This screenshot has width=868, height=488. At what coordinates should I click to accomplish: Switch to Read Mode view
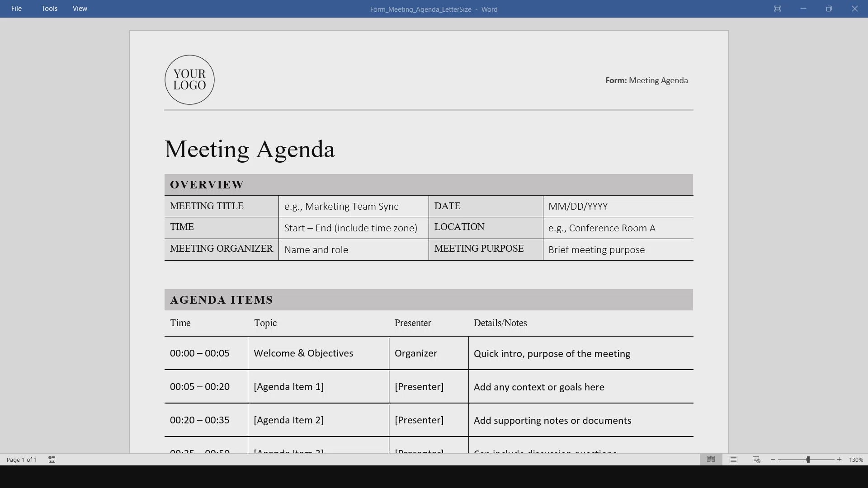click(x=711, y=460)
